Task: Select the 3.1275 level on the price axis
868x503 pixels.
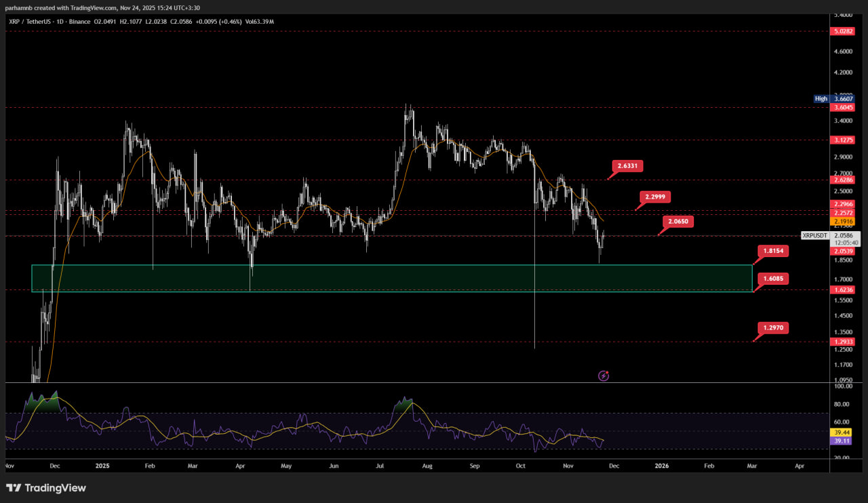Action: point(844,140)
